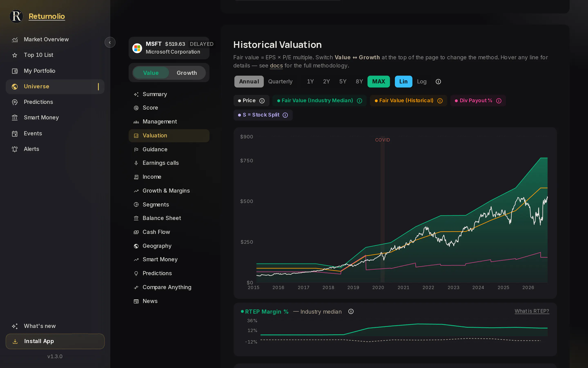Open info icon for Div Payout %

(x=499, y=101)
